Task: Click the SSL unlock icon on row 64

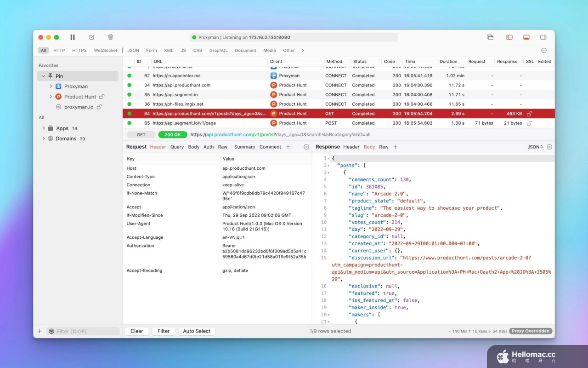Action: click(x=530, y=114)
